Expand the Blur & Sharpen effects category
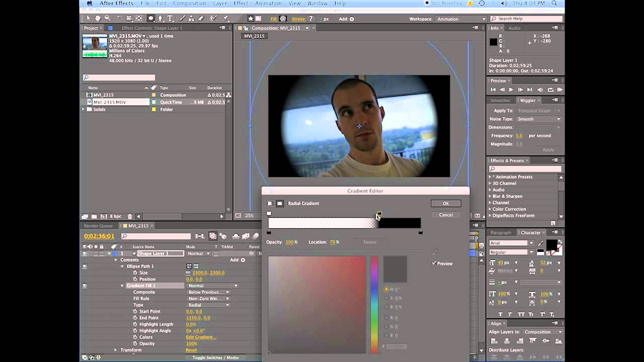Image resolution: width=644 pixels, height=362 pixels. pyautogui.click(x=490, y=196)
